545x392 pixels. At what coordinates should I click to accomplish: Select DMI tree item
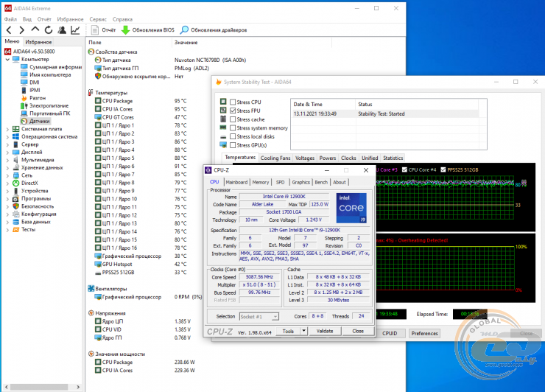click(30, 82)
